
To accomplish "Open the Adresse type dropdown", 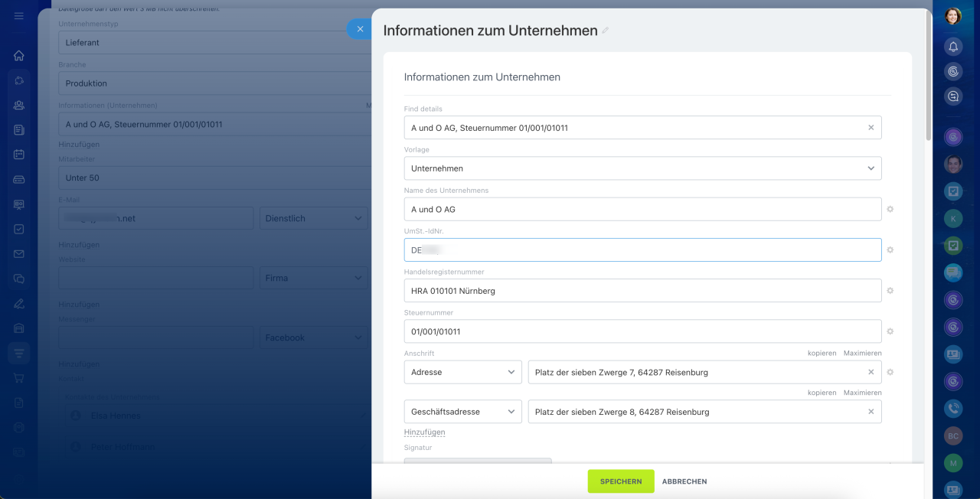I will click(x=462, y=372).
